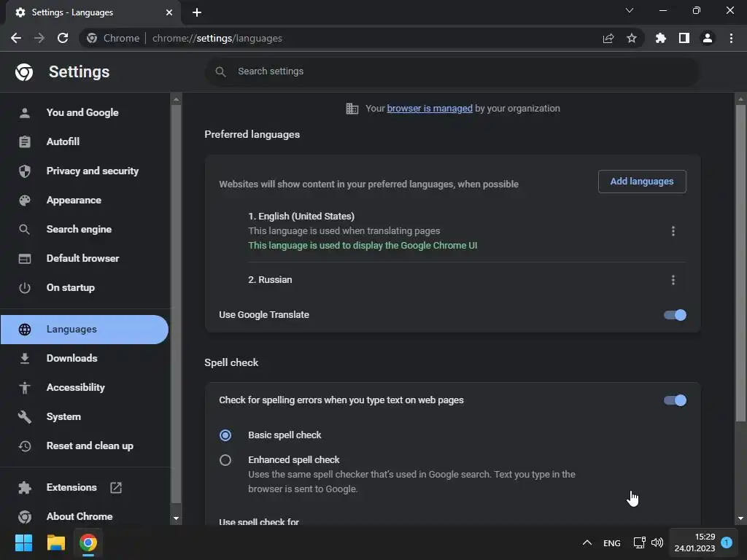Viewport: 747px width, 560px height.
Task: Open Accessibility settings
Action: tap(76, 388)
